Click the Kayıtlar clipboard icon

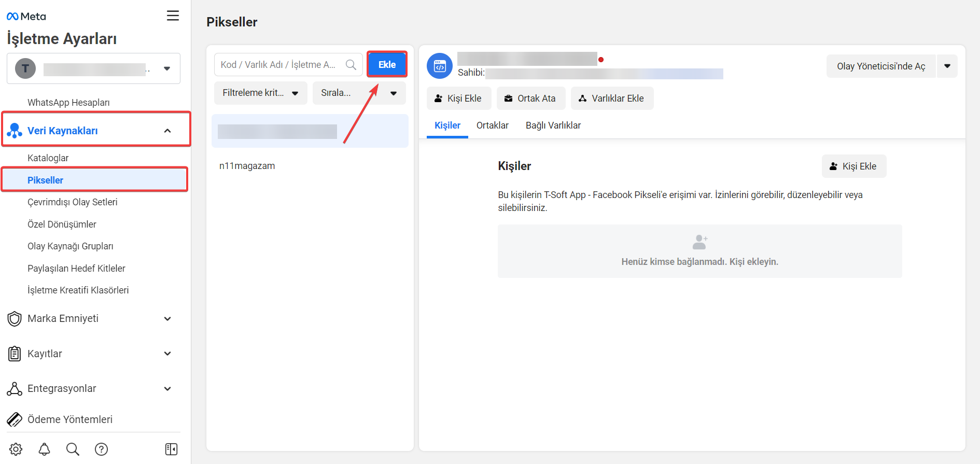[x=15, y=354]
